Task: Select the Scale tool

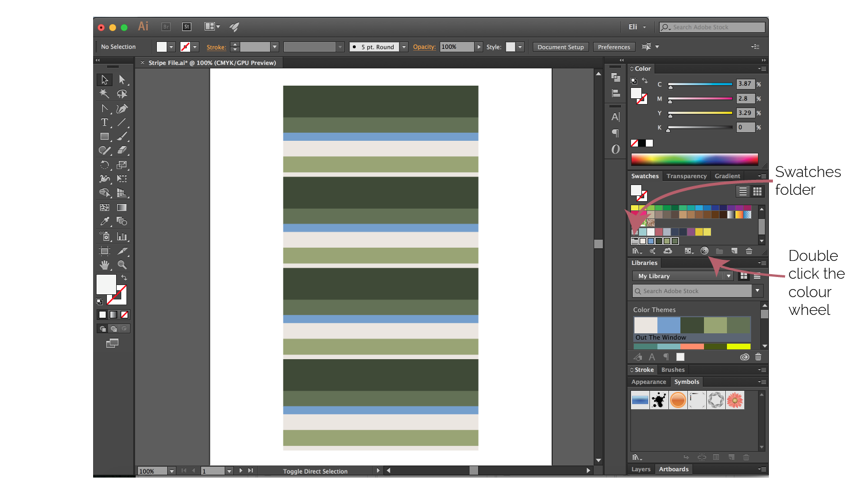Action: point(122,165)
